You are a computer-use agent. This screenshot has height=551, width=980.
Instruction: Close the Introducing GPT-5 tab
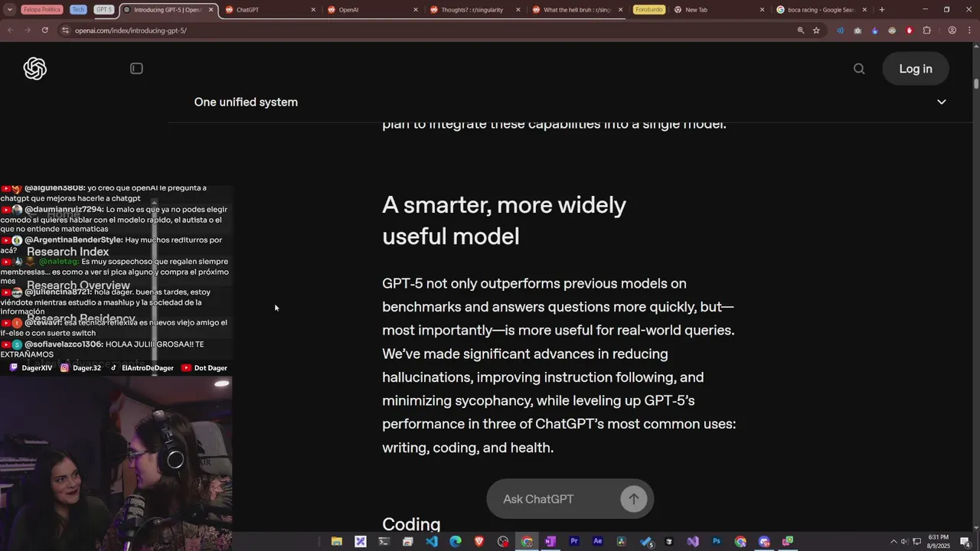211,10
